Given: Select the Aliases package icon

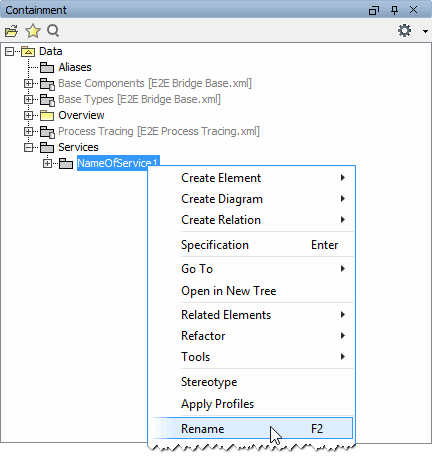Looking at the screenshot, I should (47, 67).
